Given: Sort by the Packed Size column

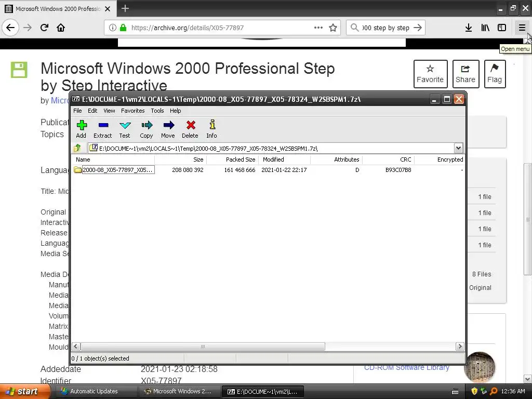Looking at the screenshot, I should point(232,159).
